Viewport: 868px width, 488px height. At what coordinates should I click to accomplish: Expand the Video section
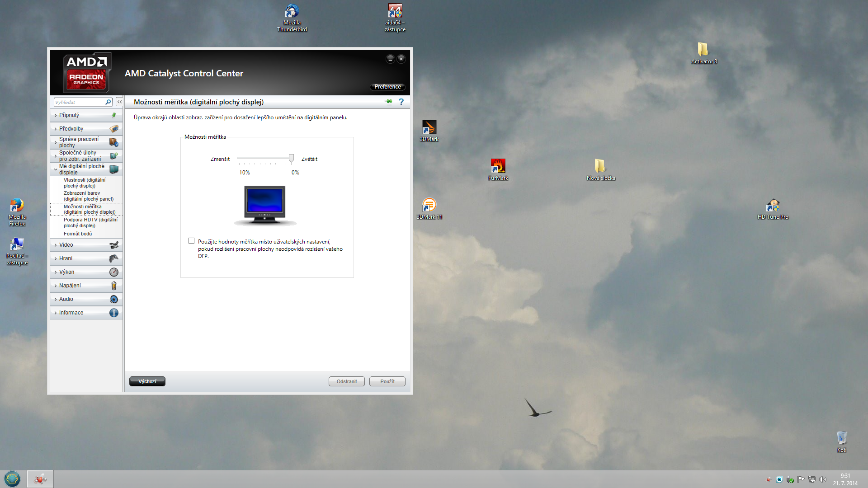pyautogui.click(x=66, y=245)
